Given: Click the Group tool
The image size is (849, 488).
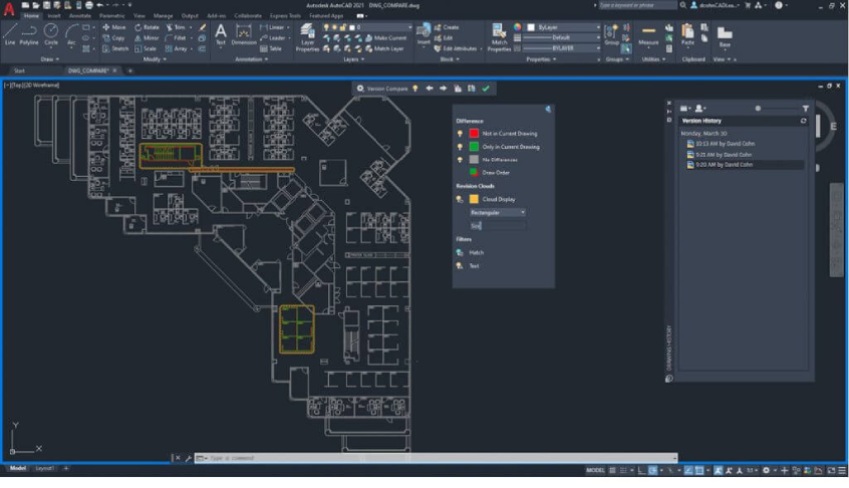Looking at the screenshot, I should tap(611, 35).
